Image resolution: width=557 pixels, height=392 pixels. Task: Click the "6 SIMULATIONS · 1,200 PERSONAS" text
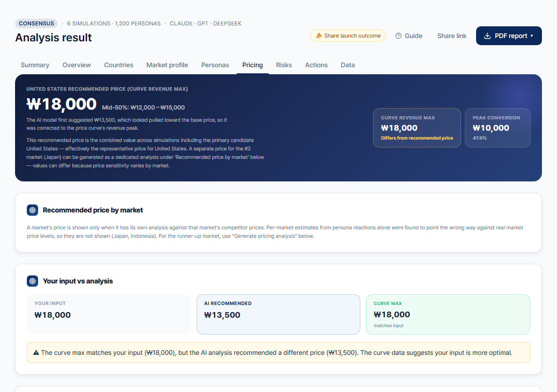tap(114, 24)
